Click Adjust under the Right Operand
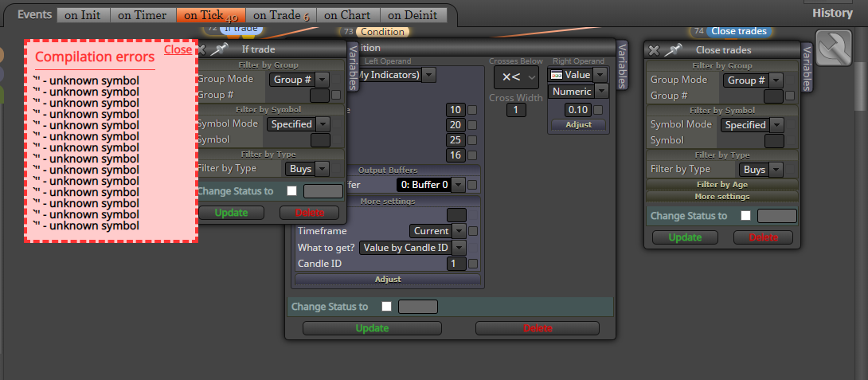This screenshot has height=380, width=868. (578, 124)
